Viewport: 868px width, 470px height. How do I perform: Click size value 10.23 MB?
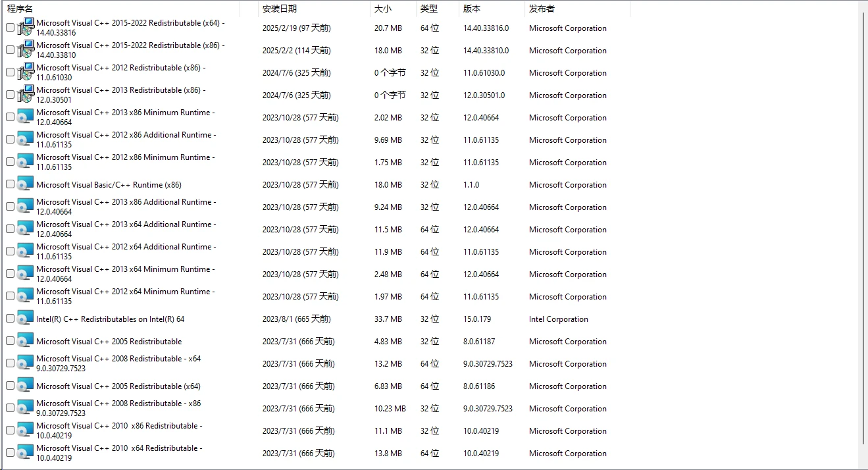390,409
